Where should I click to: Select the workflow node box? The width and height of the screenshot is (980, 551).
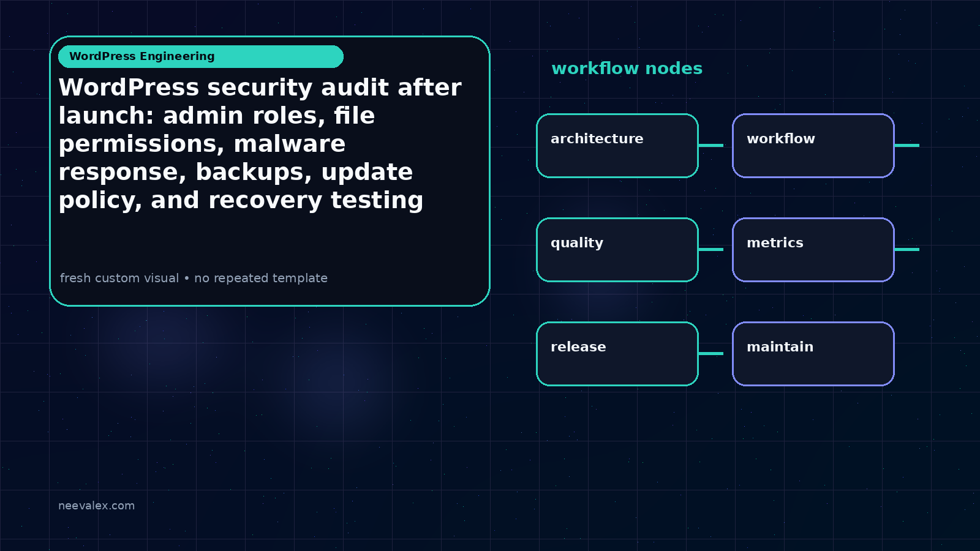coord(813,146)
